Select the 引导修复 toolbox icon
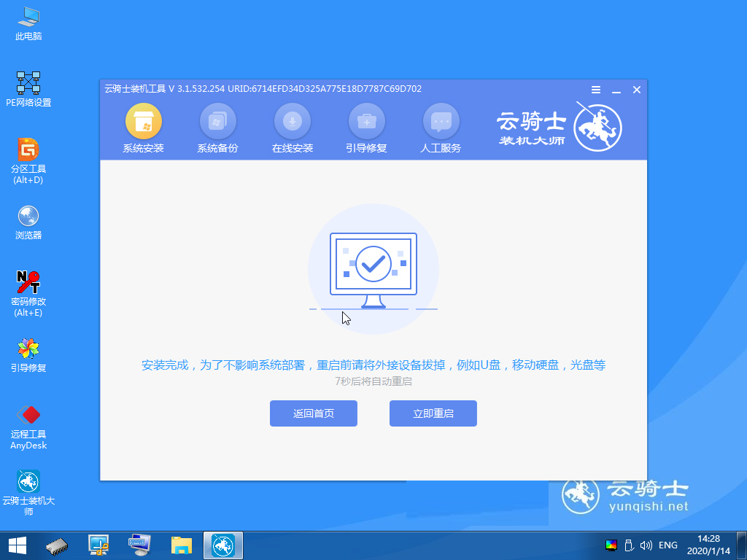The height and width of the screenshot is (560, 747). 366,122
